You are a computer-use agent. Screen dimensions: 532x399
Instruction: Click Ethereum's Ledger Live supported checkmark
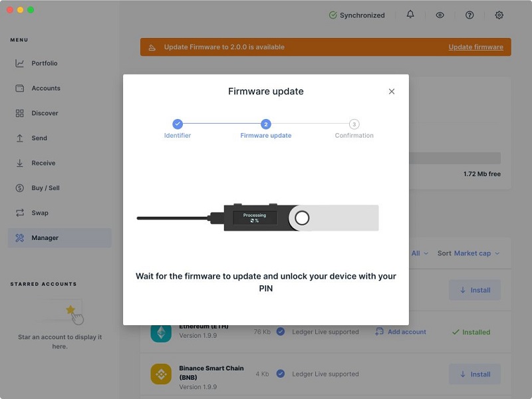click(280, 331)
